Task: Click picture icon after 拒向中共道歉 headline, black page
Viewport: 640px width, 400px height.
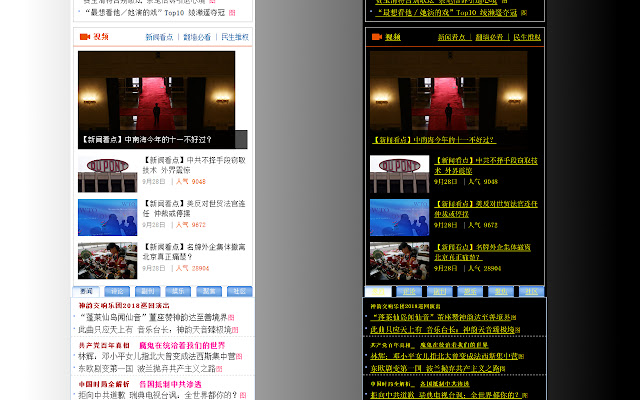Action: tap(525, 396)
